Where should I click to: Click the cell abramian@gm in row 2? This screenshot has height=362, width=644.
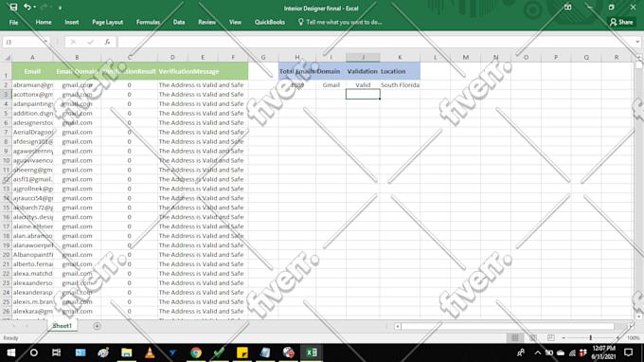pos(32,85)
